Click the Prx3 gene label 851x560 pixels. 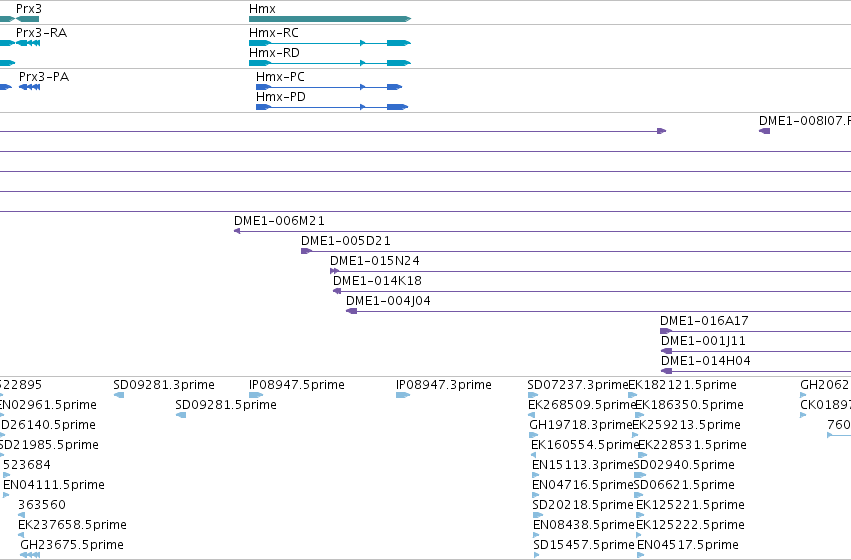tap(29, 9)
